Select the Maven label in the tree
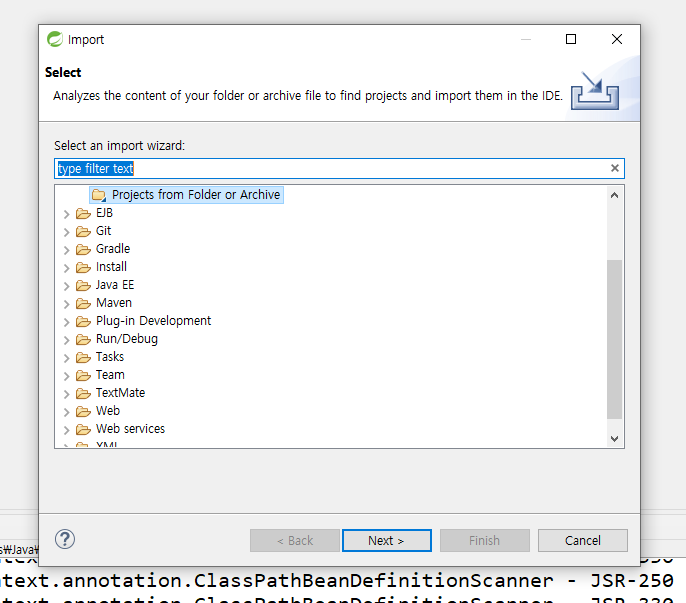Image resolution: width=686 pixels, height=603 pixels. [114, 303]
